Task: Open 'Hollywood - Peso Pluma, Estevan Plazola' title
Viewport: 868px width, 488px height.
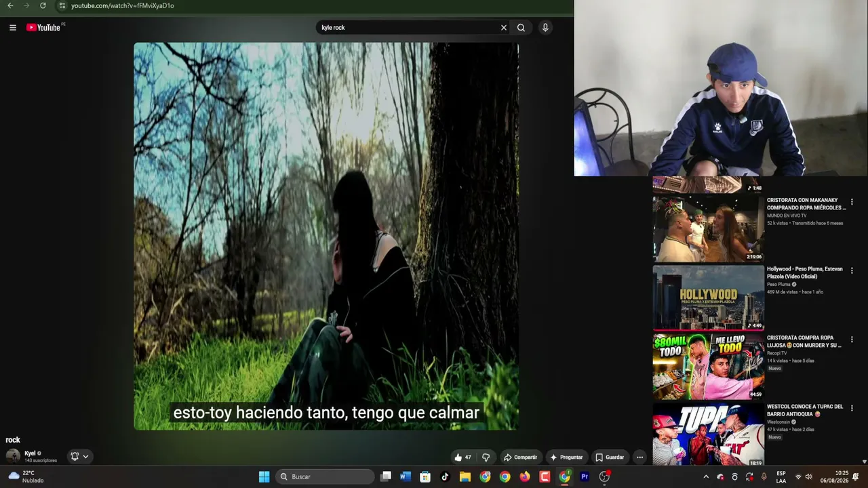Action: tap(805, 272)
